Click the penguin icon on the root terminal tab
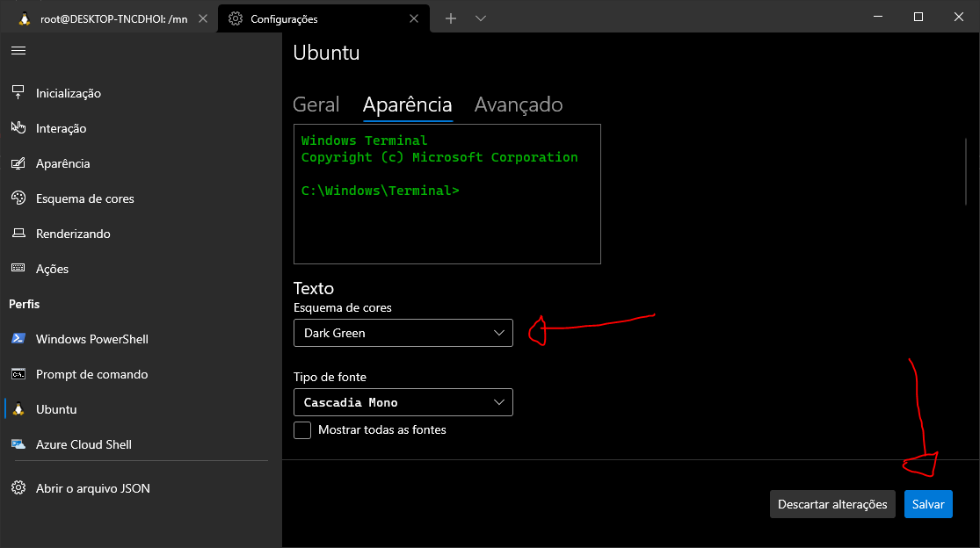The height and width of the screenshot is (548, 980). coord(25,18)
